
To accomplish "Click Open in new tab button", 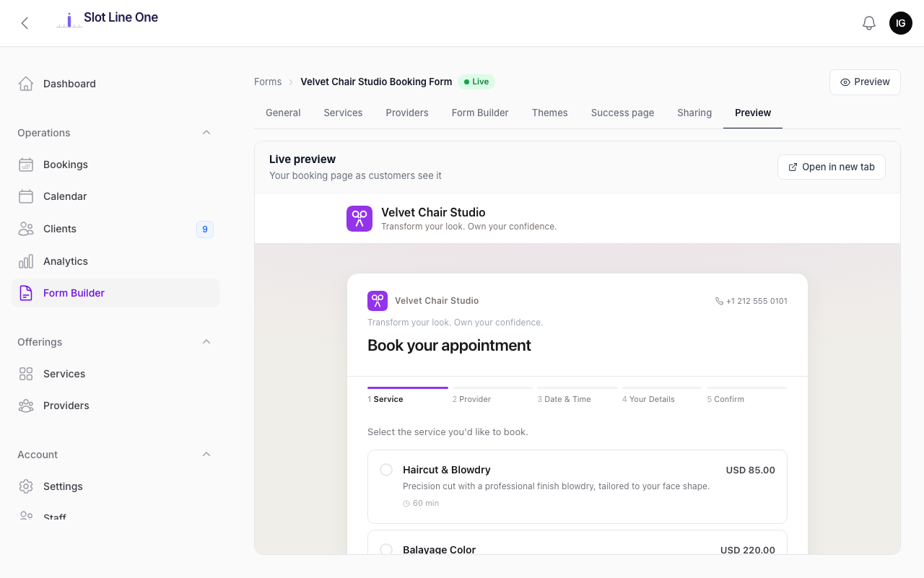I will 832,167.
